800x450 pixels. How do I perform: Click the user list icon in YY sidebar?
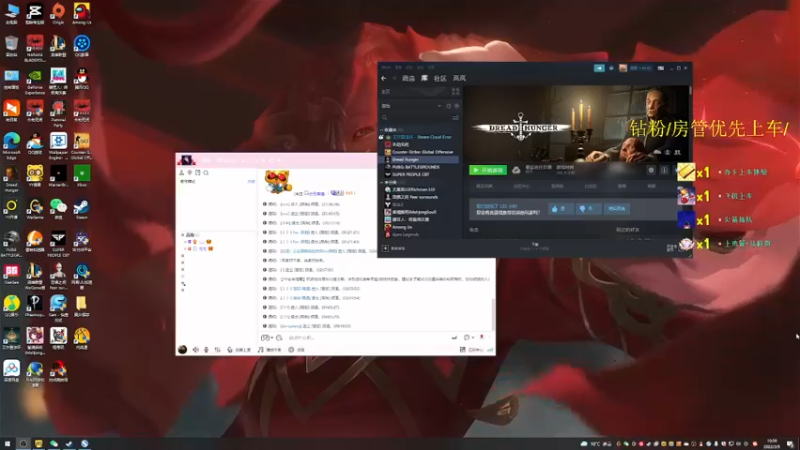pos(181,173)
